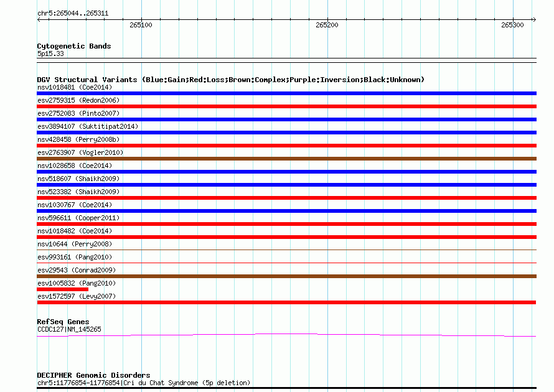Click the nsv428458 (Perry2008b) red loss bar
Viewport: 554px width, 392px height.
click(286, 146)
